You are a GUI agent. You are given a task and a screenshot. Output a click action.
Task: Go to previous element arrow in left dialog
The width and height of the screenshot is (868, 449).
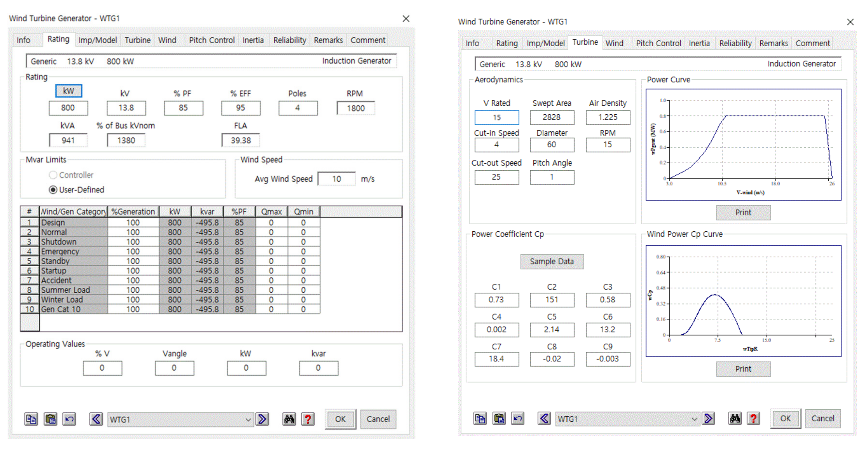tap(96, 419)
